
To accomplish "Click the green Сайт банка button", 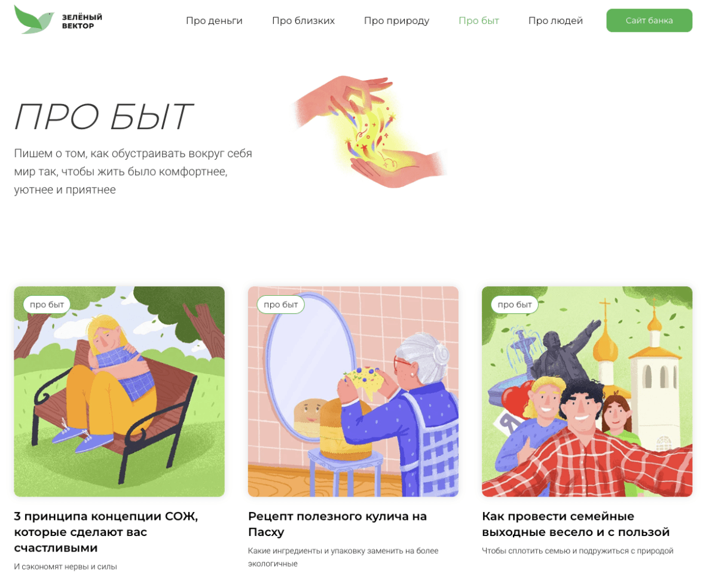I will 649,20.
